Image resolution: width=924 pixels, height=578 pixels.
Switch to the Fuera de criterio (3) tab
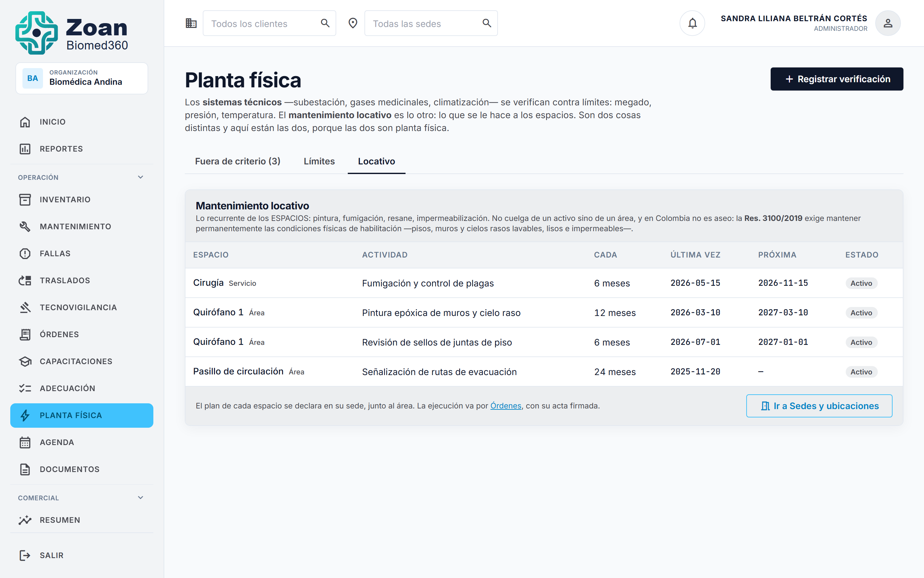click(237, 161)
